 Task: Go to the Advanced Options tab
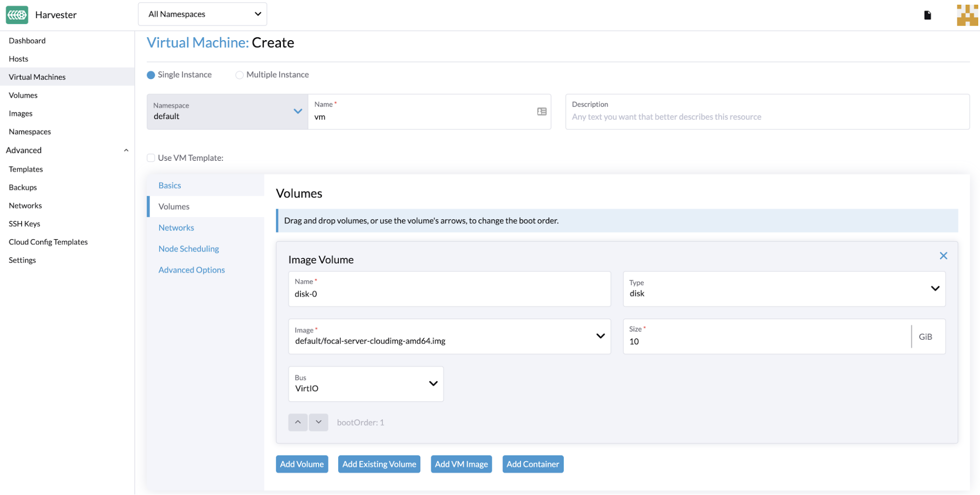point(191,270)
